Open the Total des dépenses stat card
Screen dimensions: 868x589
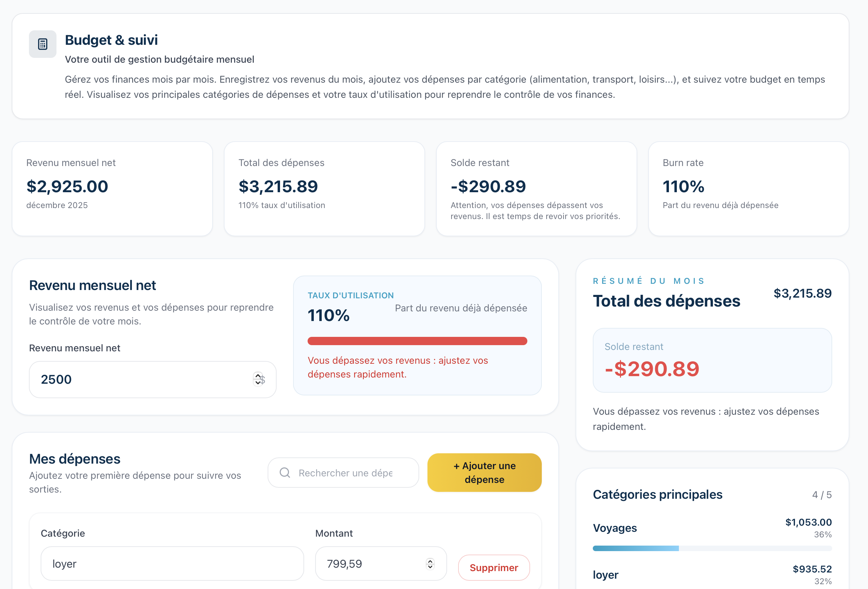(324, 189)
